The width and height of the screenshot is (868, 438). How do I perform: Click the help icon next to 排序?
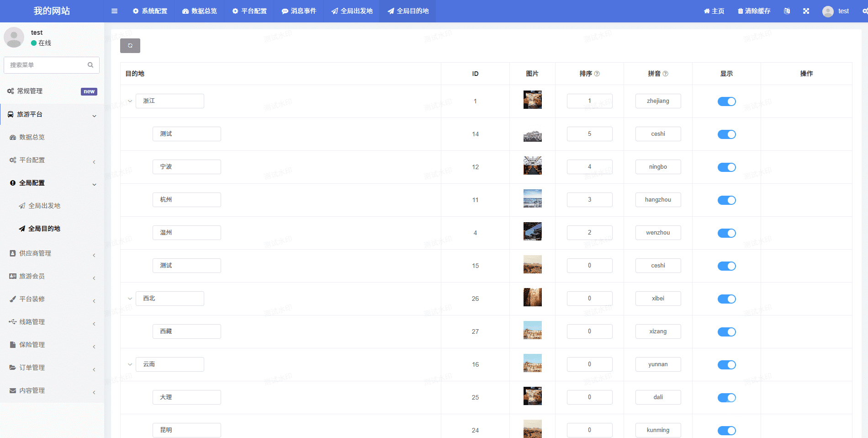(x=597, y=74)
